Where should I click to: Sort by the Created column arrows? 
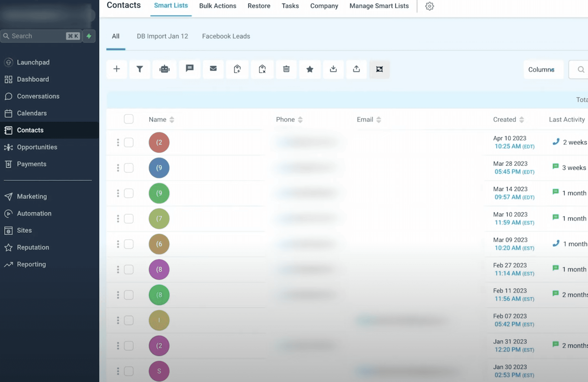click(521, 120)
